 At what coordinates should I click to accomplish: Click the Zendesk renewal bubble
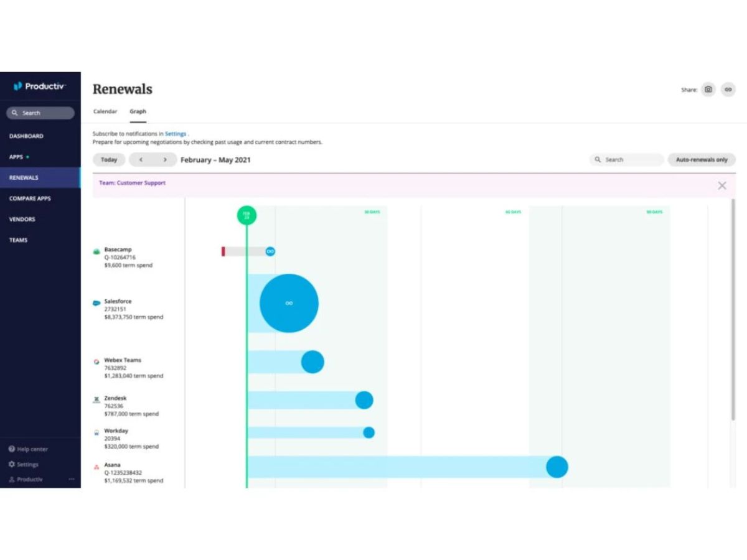(364, 400)
